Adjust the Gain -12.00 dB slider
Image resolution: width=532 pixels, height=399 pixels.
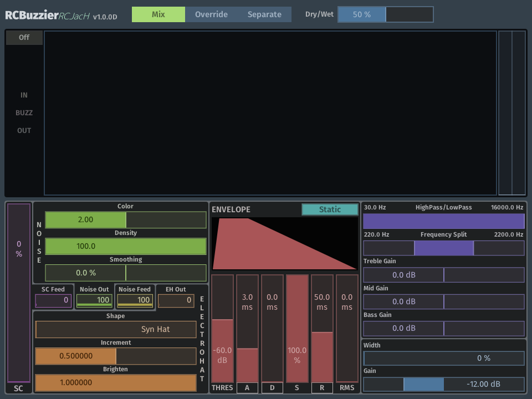pos(444,384)
